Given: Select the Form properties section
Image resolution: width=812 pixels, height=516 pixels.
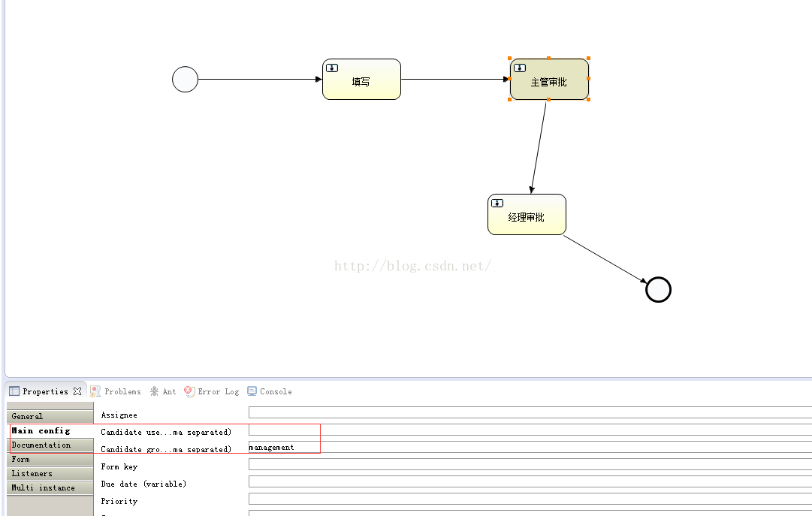Looking at the screenshot, I should pos(50,459).
